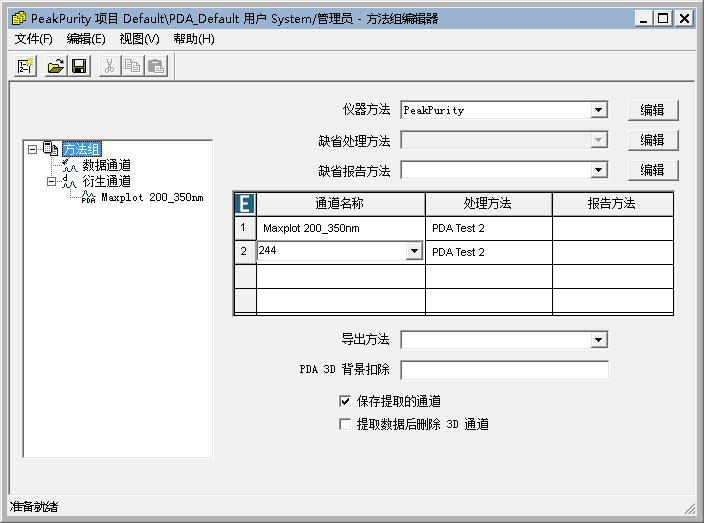
Task: Click the E table corner header icon
Action: click(x=245, y=204)
